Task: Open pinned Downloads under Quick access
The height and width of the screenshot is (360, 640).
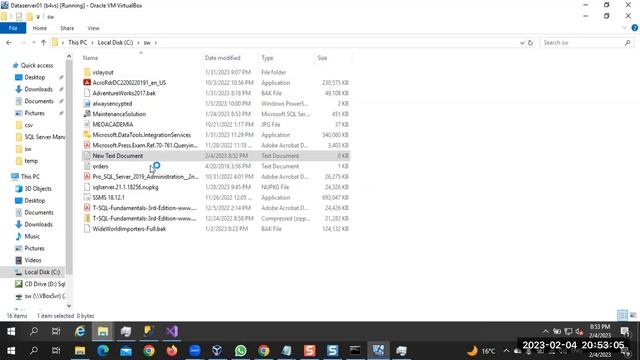Action: pyautogui.click(x=38, y=89)
